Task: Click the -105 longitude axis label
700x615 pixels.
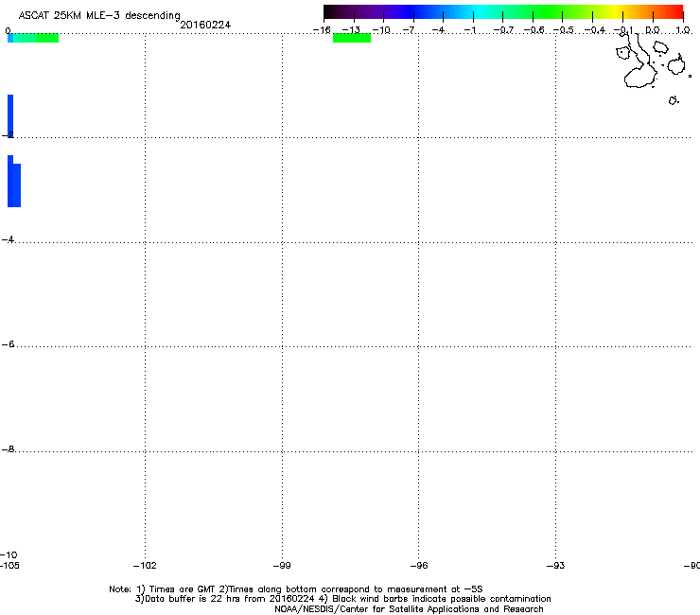Action: pos(9,566)
